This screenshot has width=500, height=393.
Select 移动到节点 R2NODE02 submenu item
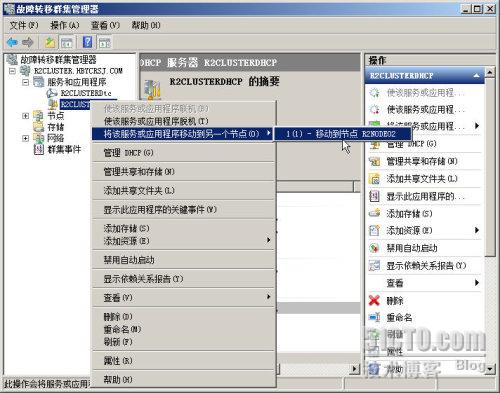[x=343, y=134]
